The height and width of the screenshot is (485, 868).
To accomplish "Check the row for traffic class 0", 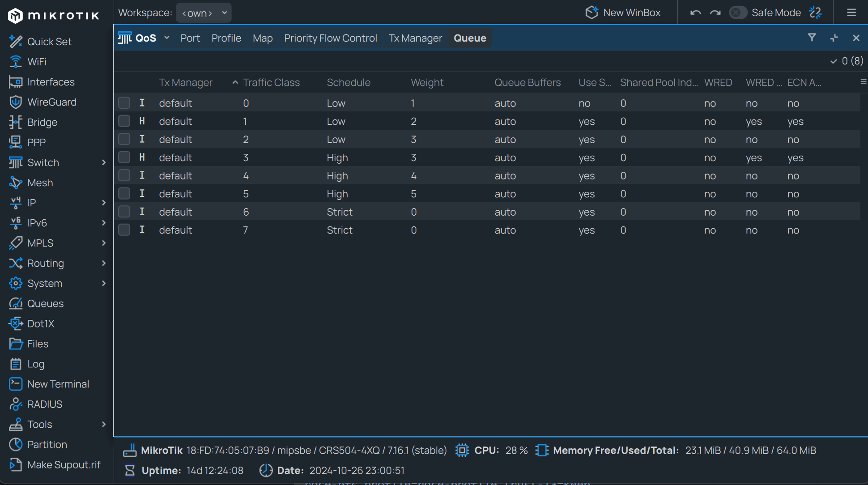I will 124,103.
